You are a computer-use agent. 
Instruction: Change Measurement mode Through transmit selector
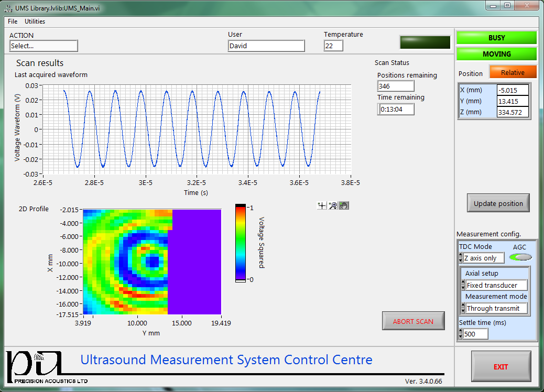click(496, 309)
